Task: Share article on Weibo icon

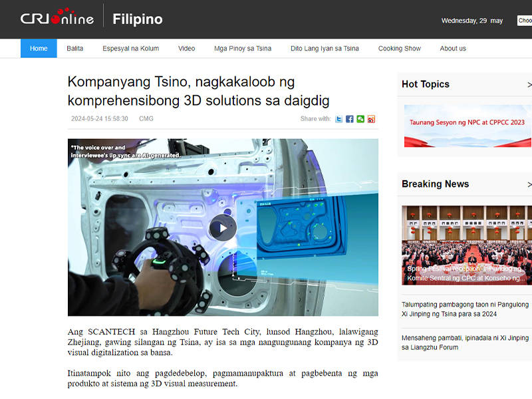Action: tap(371, 119)
